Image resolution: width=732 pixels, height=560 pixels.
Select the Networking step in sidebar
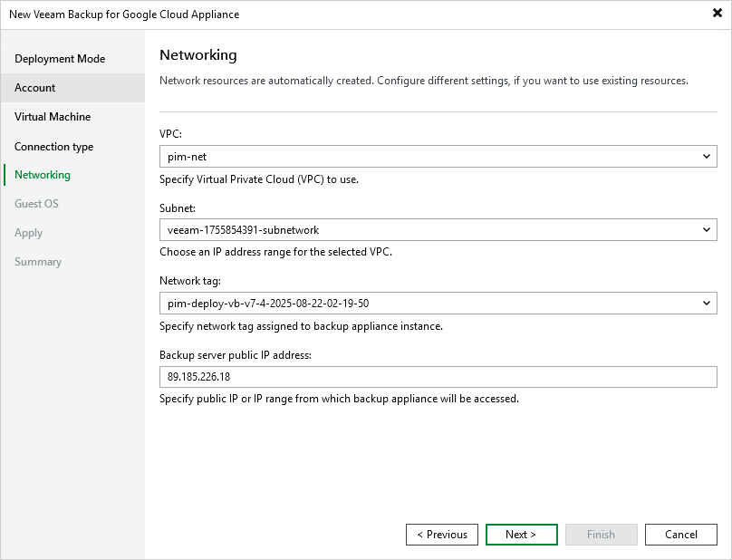[43, 175]
